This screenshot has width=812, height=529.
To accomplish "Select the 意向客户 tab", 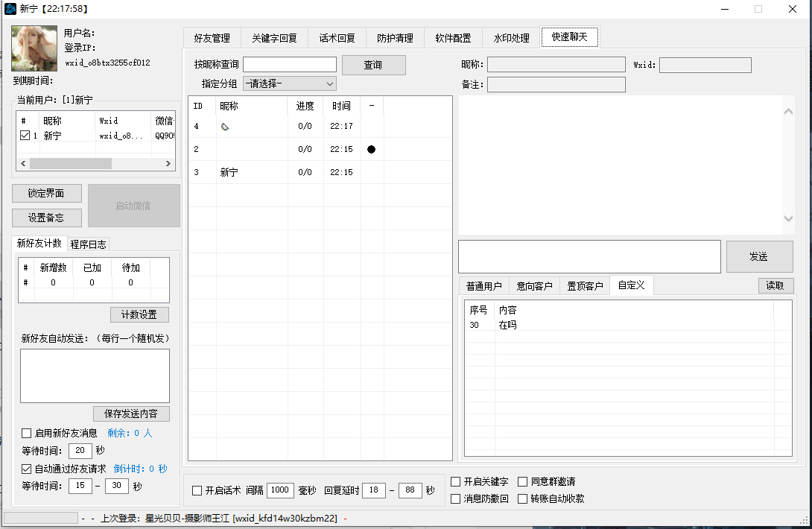I will pos(533,286).
